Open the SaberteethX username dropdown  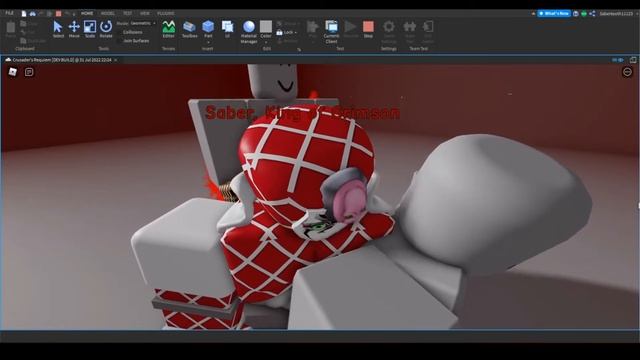click(617, 13)
